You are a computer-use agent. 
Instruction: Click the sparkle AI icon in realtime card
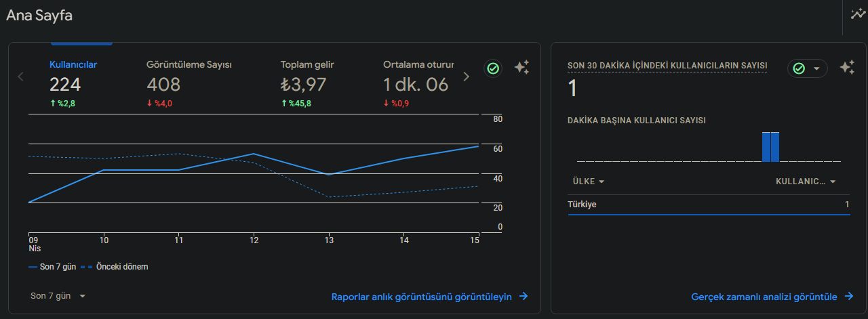[x=847, y=68]
